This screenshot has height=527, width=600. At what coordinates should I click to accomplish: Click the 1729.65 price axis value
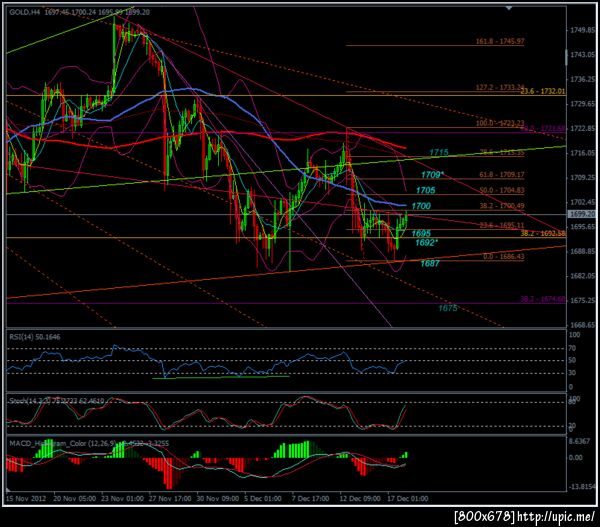pos(583,104)
